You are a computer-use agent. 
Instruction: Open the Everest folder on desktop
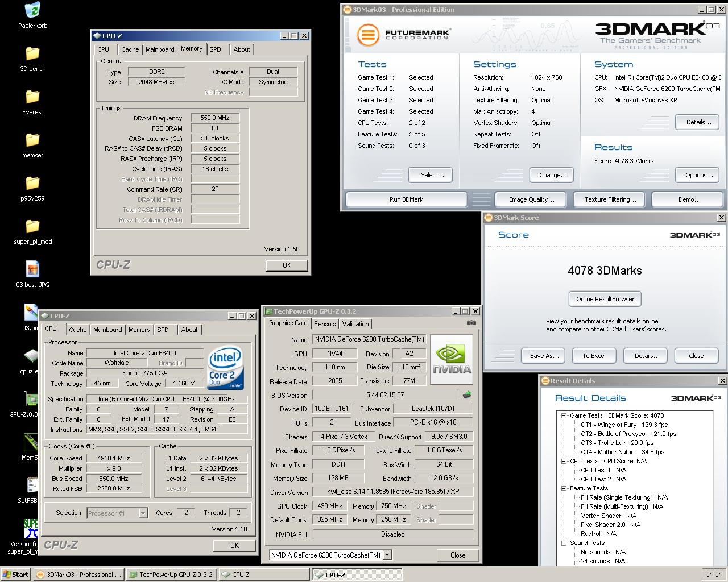pos(32,97)
